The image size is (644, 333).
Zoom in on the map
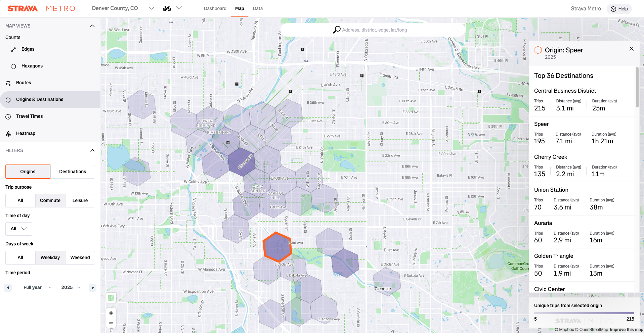pos(111,313)
